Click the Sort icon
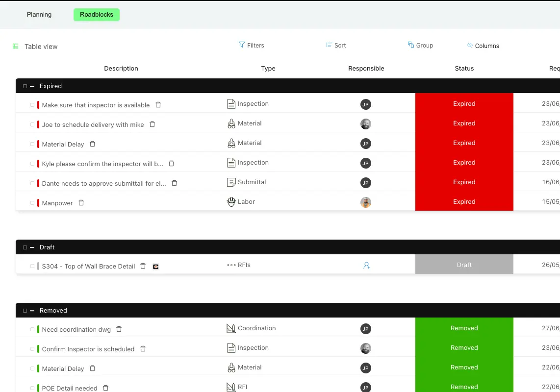This screenshot has width=560, height=392. pyautogui.click(x=329, y=45)
